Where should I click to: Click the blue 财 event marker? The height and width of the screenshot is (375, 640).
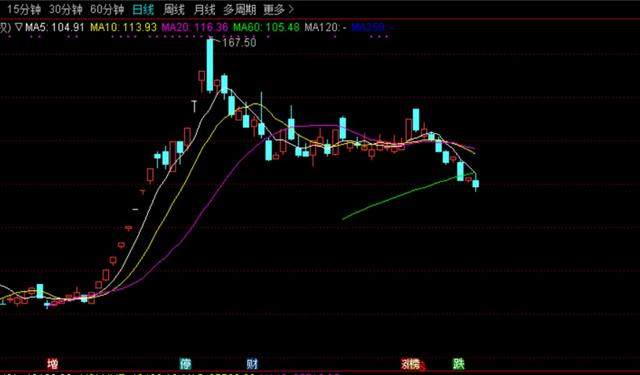click(252, 363)
